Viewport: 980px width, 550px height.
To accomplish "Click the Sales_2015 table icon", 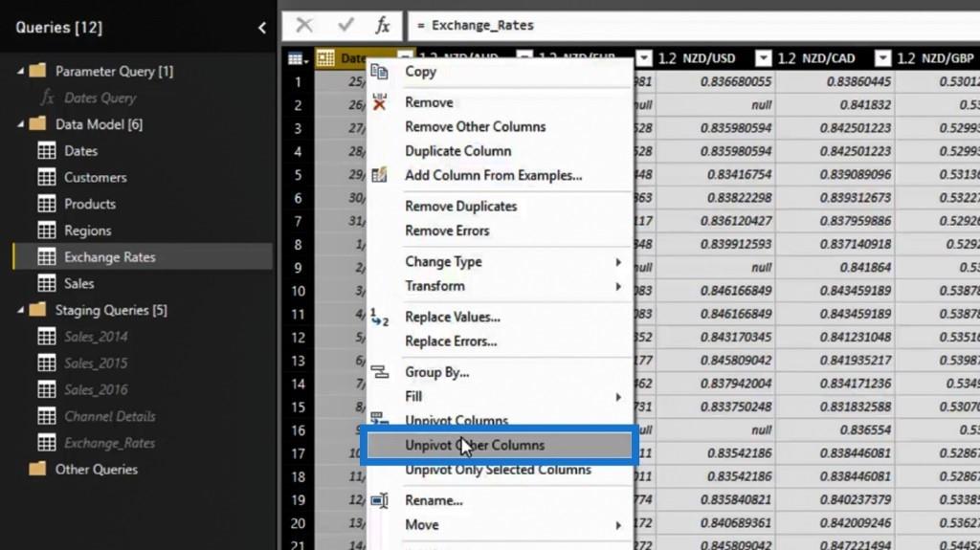I will (47, 363).
